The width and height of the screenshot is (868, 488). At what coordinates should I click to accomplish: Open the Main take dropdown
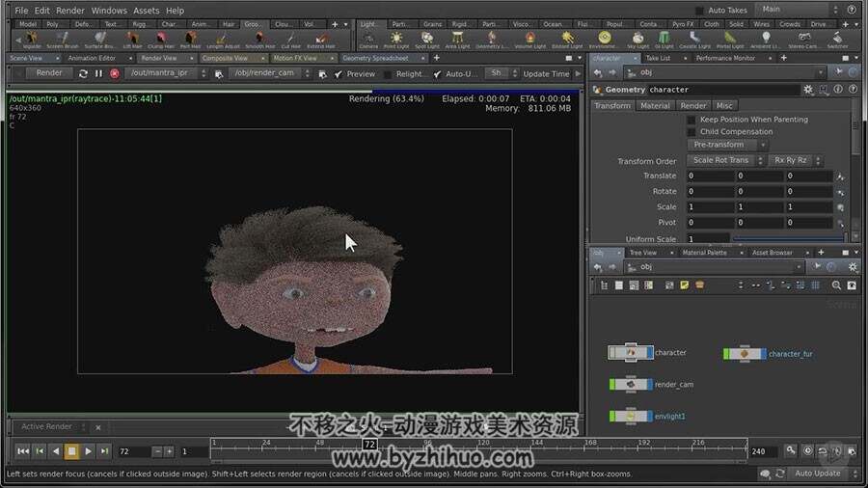798,10
